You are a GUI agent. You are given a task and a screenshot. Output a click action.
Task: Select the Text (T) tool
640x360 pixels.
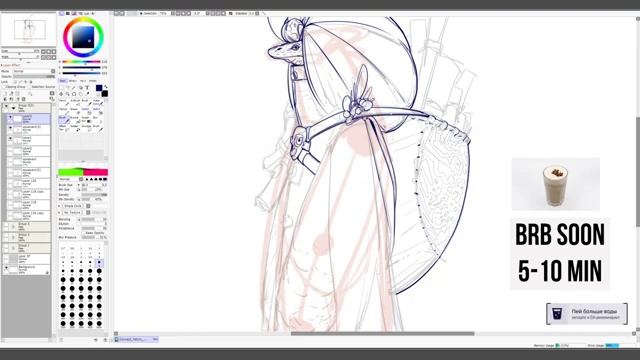[87, 88]
